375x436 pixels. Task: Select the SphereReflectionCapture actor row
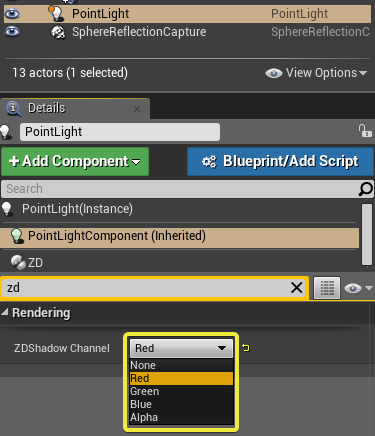point(187,32)
